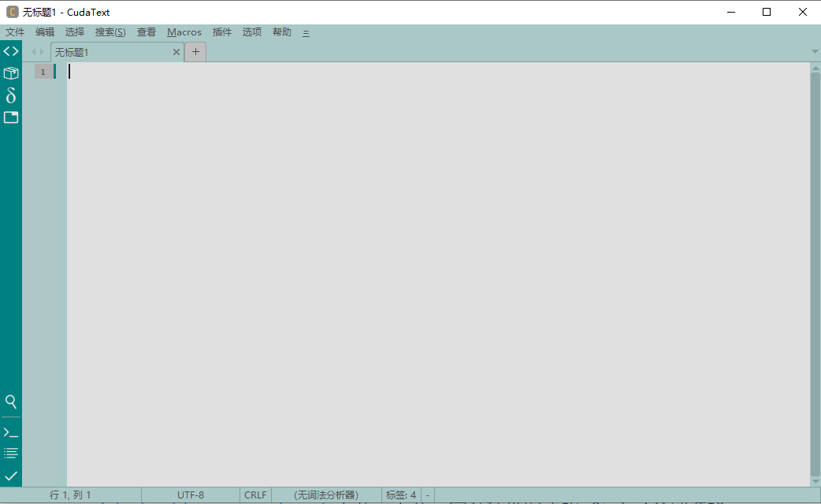The height and width of the screenshot is (504, 821).
Task: Add a new tab with plus button
Action: coord(195,51)
